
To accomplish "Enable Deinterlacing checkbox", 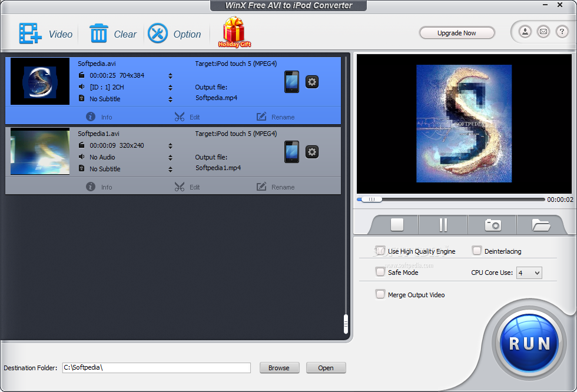I will (477, 251).
